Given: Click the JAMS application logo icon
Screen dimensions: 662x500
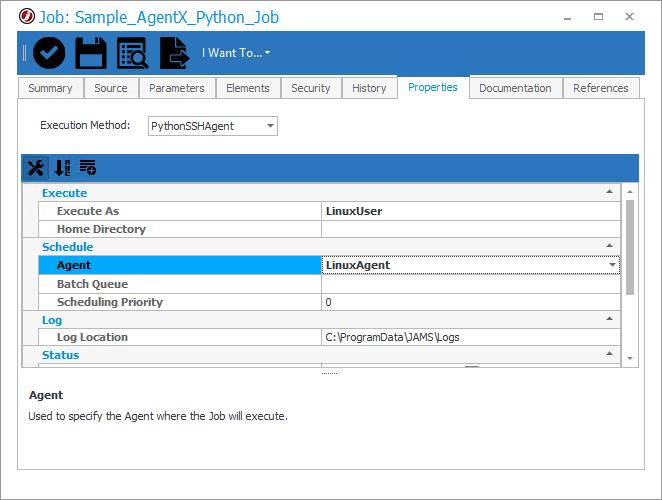Looking at the screenshot, I should (x=27, y=16).
